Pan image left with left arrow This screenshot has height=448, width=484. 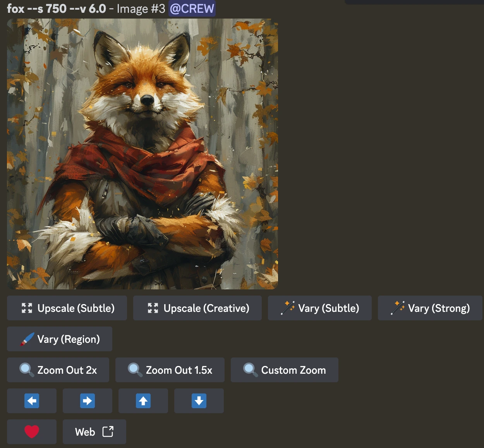coord(32,401)
